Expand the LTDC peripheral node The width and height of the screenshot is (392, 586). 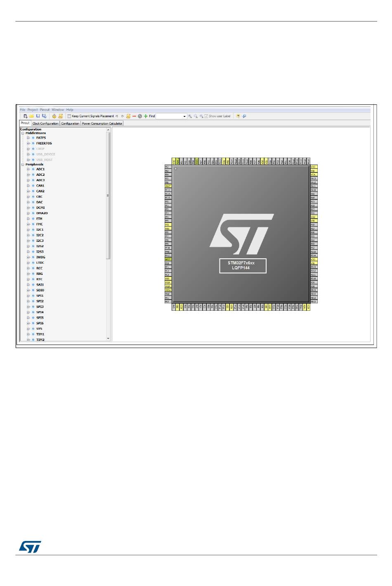28,263
